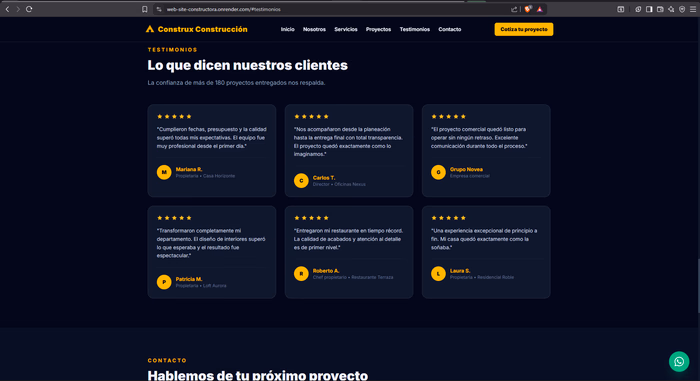Toggle the browser sidebar panel icon
This screenshot has width=700, height=381.
click(x=649, y=9)
